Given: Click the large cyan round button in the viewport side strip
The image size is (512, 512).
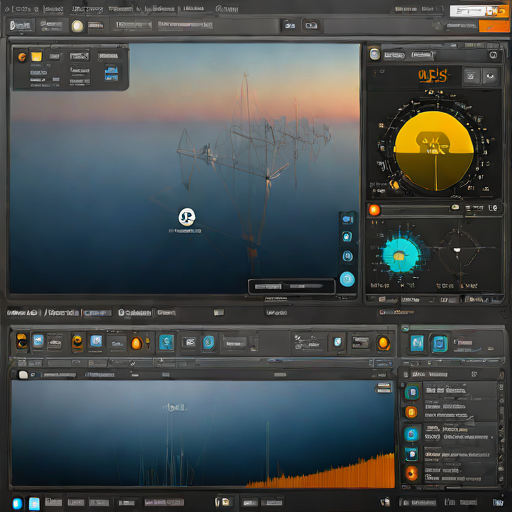Looking at the screenshot, I should (x=347, y=279).
